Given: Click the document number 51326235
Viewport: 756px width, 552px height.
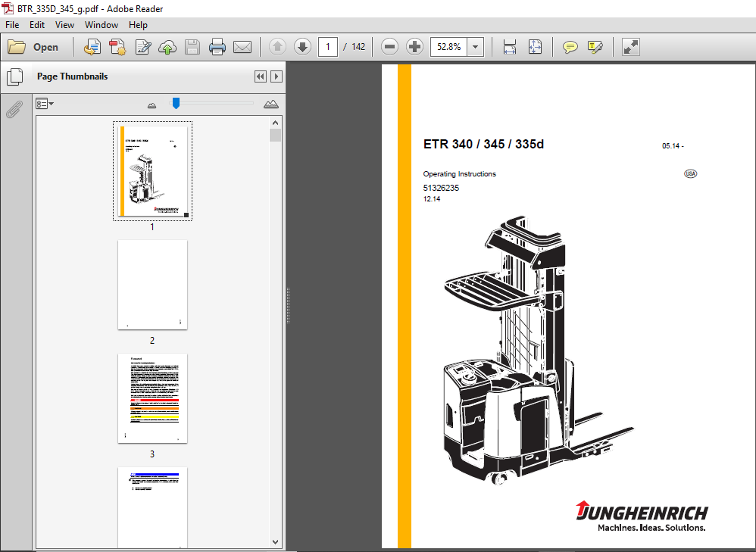Looking at the screenshot, I should click(x=441, y=188).
